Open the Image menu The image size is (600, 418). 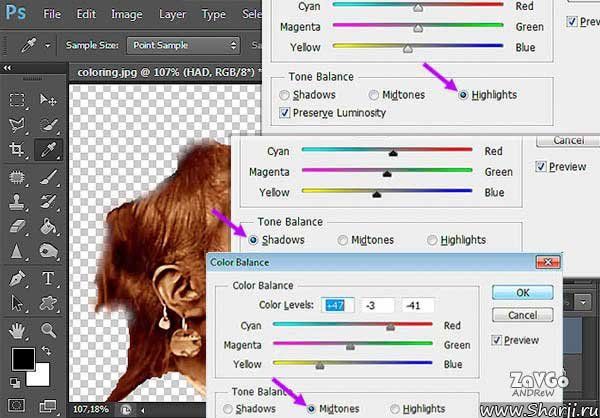pyautogui.click(x=126, y=15)
